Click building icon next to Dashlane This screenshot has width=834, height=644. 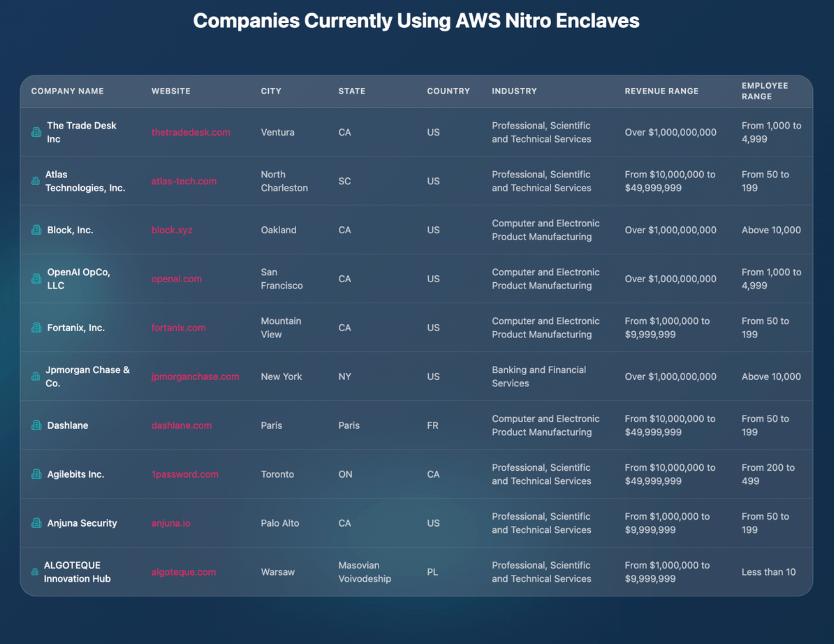[36, 425]
